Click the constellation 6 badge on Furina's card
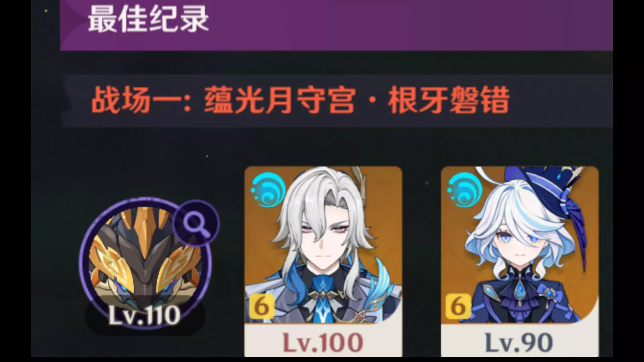The image size is (644, 362). (x=458, y=306)
